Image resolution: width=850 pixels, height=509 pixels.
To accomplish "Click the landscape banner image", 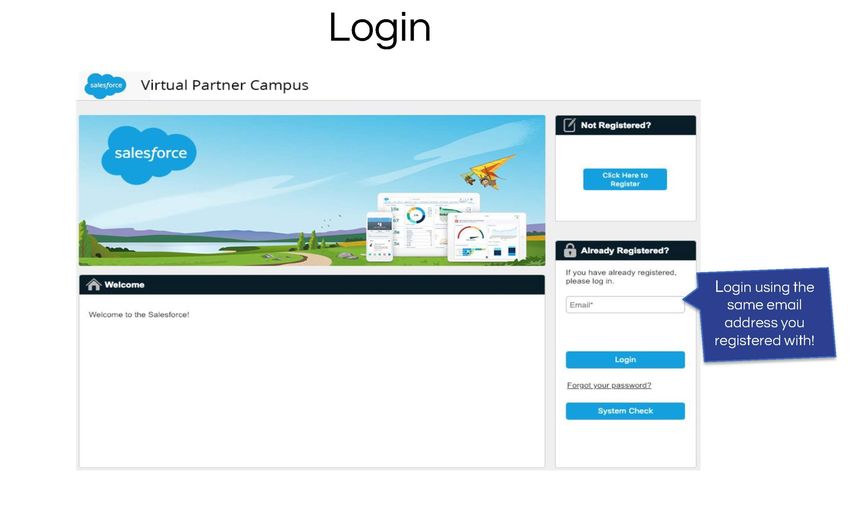I will (x=312, y=190).
